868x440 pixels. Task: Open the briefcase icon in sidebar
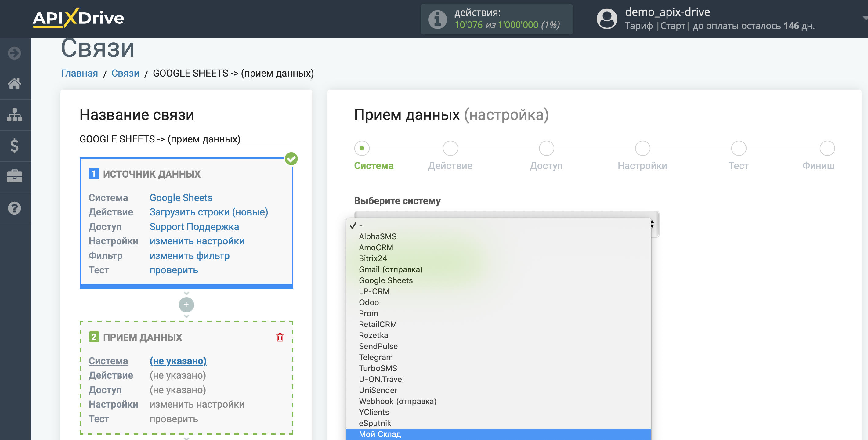tap(14, 176)
